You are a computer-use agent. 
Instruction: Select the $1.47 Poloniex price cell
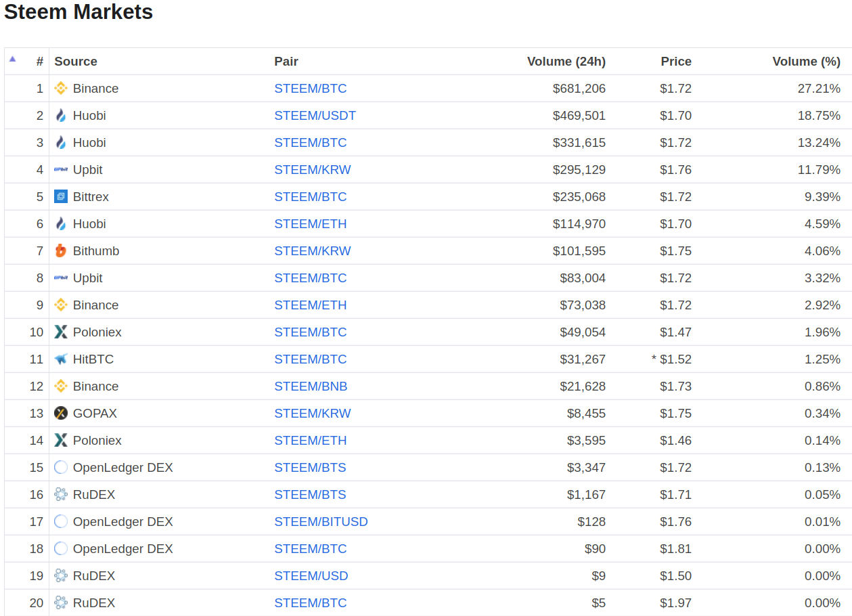(676, 332)
